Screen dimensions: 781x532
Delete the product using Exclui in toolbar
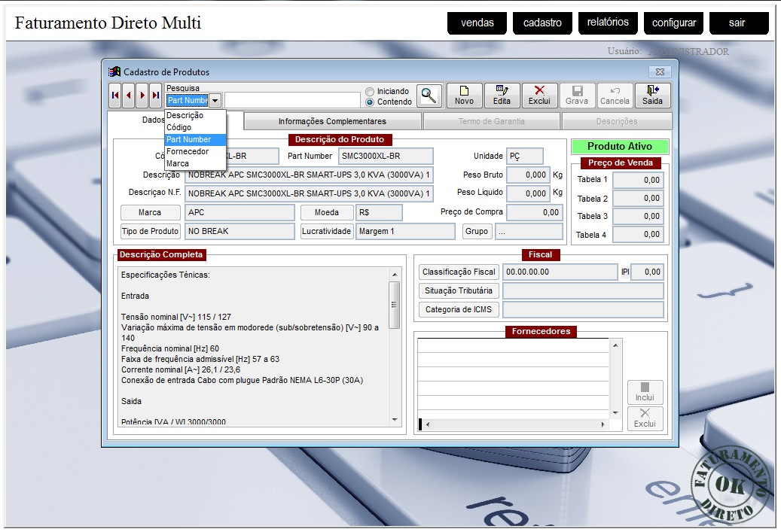point(539,96)
